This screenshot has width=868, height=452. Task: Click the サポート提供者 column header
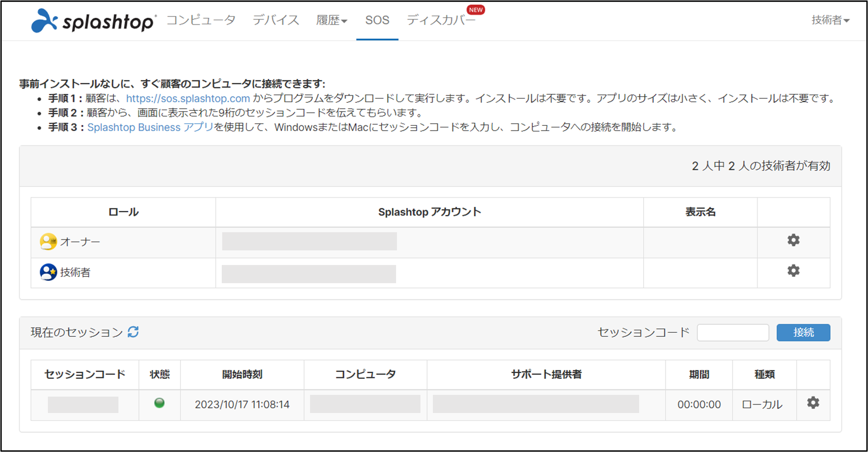pyautogui.click(x=546, y=374)
